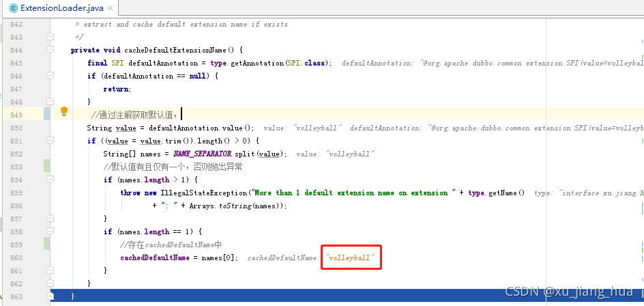Collapse the if-block fold marker at line 851
Viewport: 644px width, 306px height.
point(50,141)
